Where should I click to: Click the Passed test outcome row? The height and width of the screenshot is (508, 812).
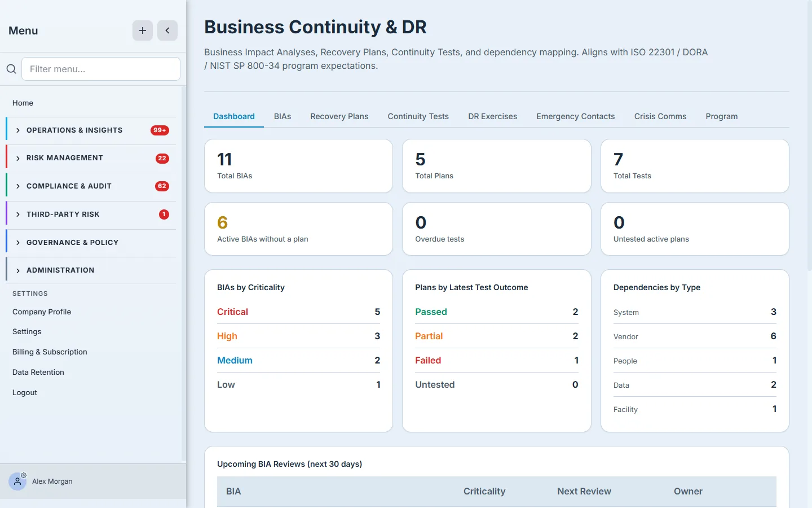pyautogui.click(x=497, y=312)
